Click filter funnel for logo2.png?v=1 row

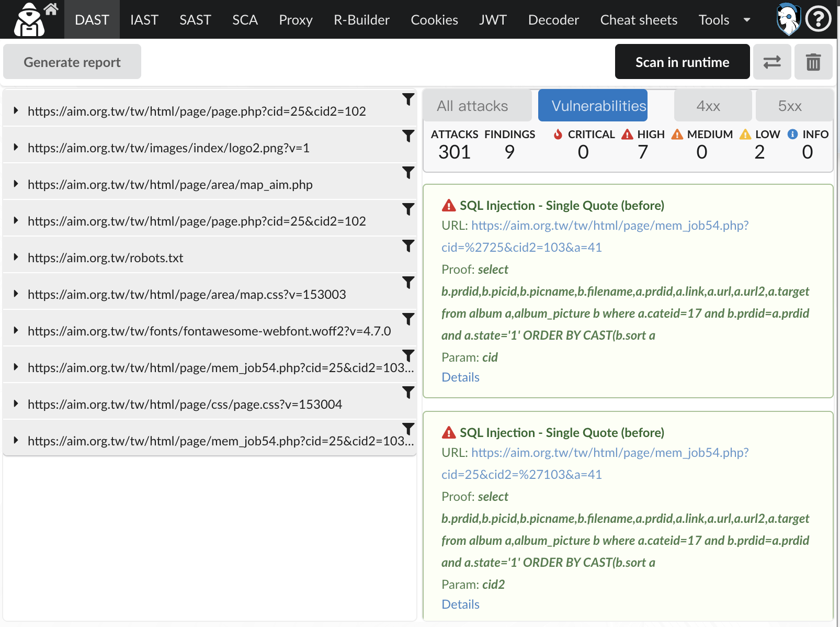pos(408,136)
